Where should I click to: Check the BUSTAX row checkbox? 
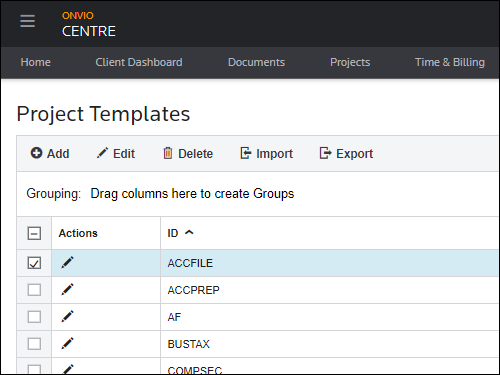pos(34,344)
